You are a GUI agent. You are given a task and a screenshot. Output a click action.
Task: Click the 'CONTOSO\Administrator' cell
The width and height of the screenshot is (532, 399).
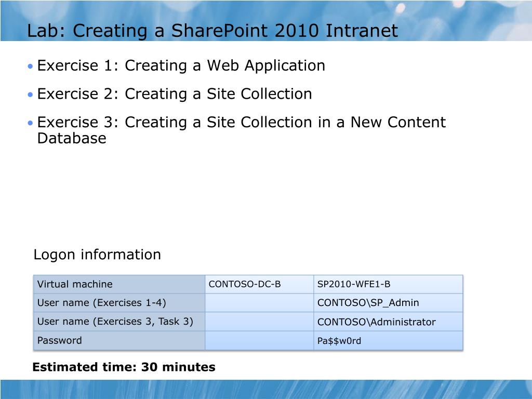pyautogui.click(x=388, y=322)
